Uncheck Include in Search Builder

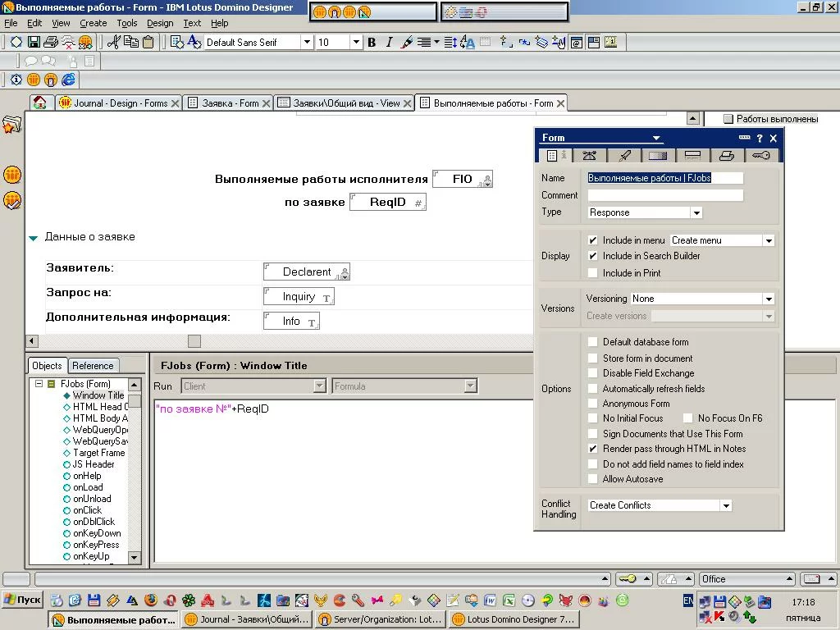(x=593, y=256)
